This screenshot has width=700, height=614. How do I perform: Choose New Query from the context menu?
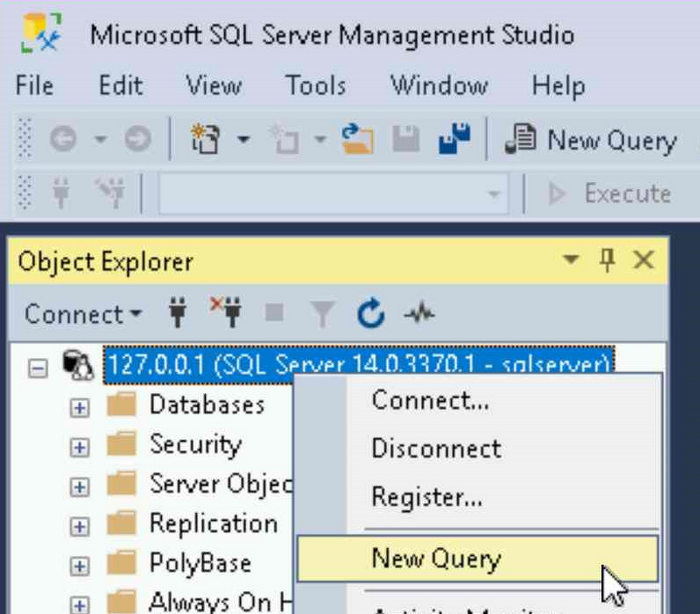point(477,558)
